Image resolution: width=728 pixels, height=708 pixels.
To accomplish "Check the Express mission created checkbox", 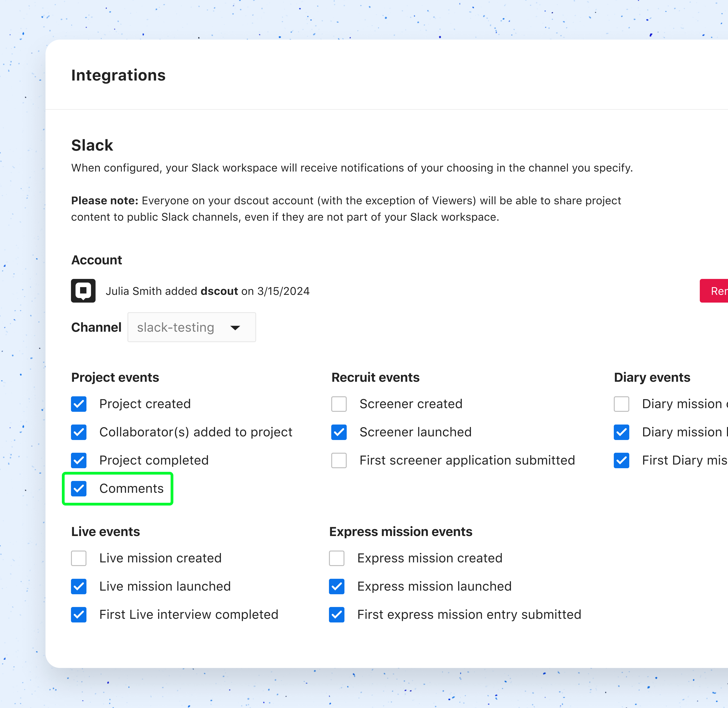I will coord(336,559).
